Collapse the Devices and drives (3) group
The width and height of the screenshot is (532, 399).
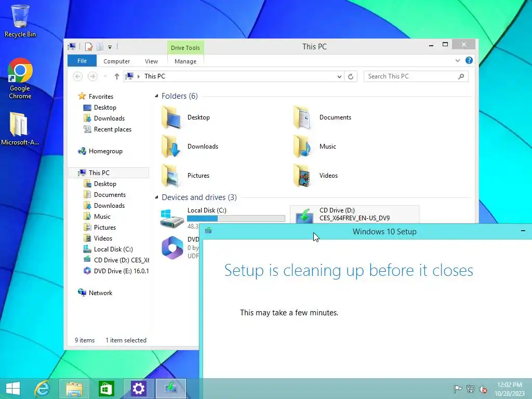[156, 197]
